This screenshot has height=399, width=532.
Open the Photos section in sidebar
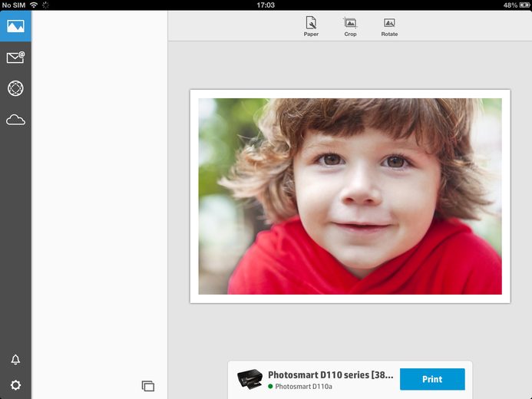click(x=15, y=26)
